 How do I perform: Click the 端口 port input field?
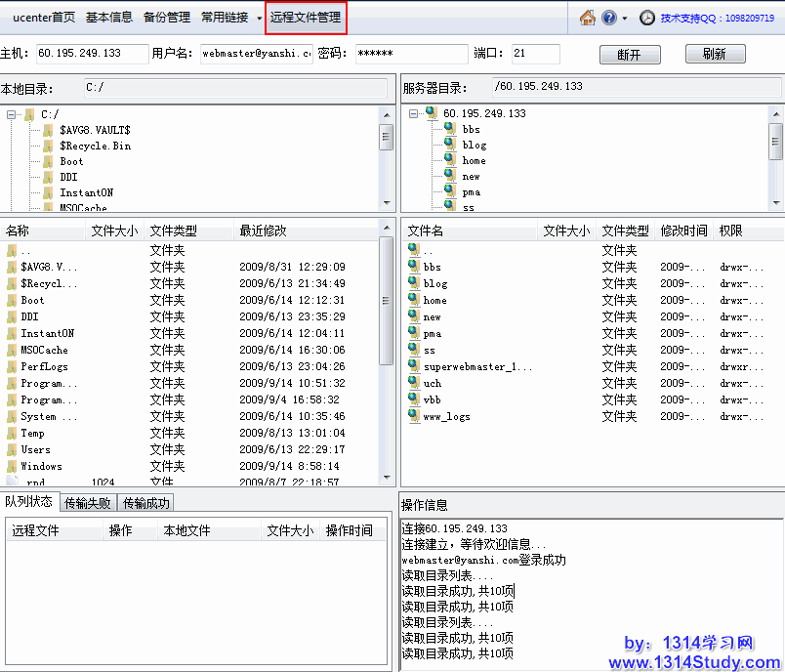pos(535,54)
